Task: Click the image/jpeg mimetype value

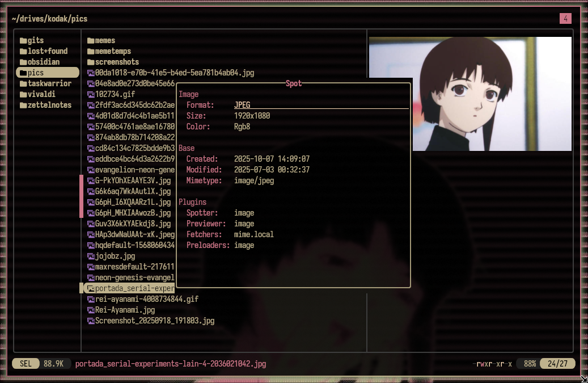Action: [254, 181]
